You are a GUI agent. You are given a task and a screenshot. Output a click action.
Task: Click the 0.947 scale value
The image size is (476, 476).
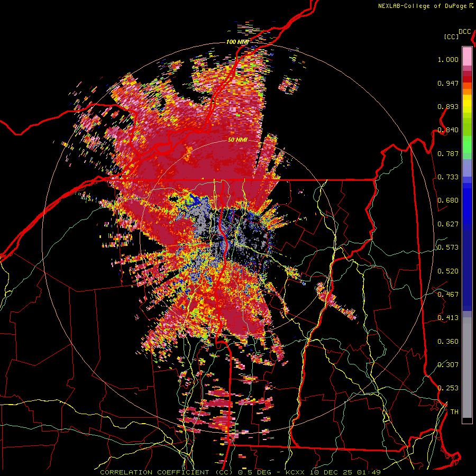coord(448,83)
